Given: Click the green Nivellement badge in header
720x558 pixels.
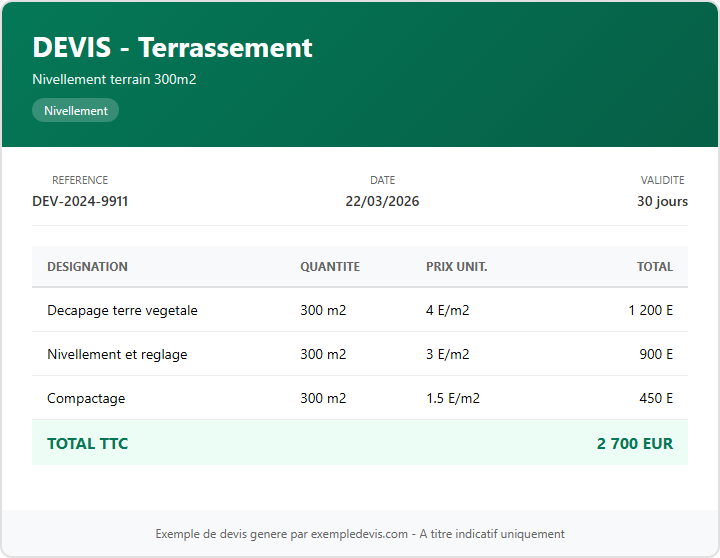Looking at the screenshot, I should (75, 111).
